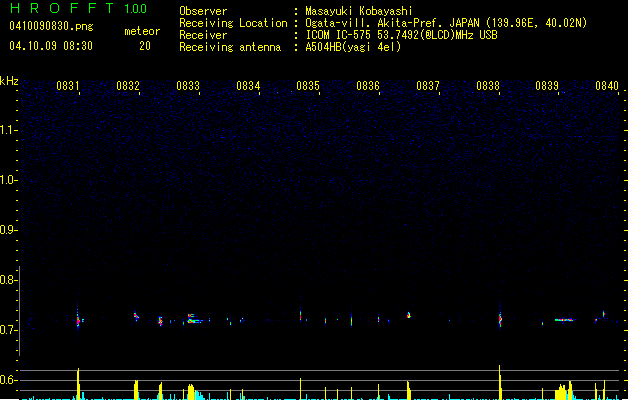Click the 0.6 kHz axis label
The width and height of the screenshot is (629, 400).
click(8, 380)
